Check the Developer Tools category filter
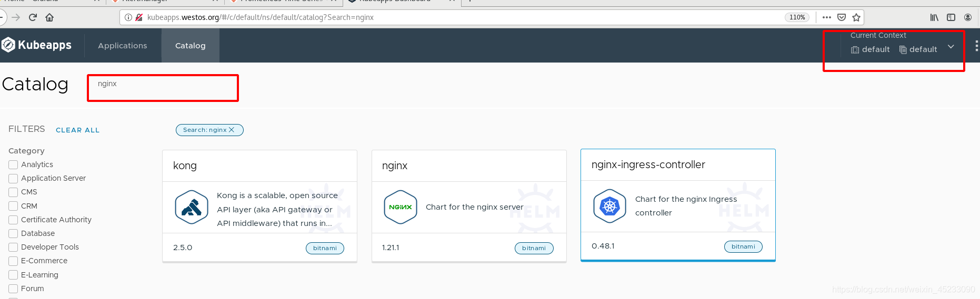Viewport: 980px width, 299px height. coord(13,248)
